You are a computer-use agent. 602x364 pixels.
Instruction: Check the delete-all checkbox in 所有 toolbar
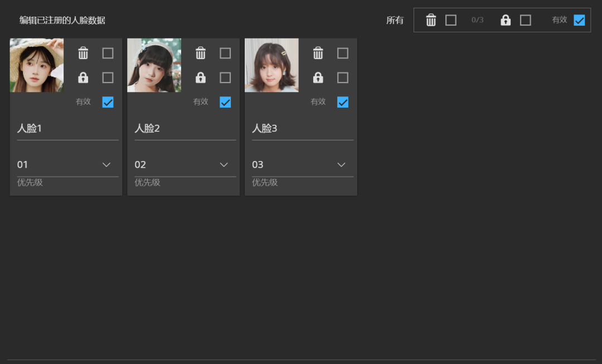coord(451,20)
